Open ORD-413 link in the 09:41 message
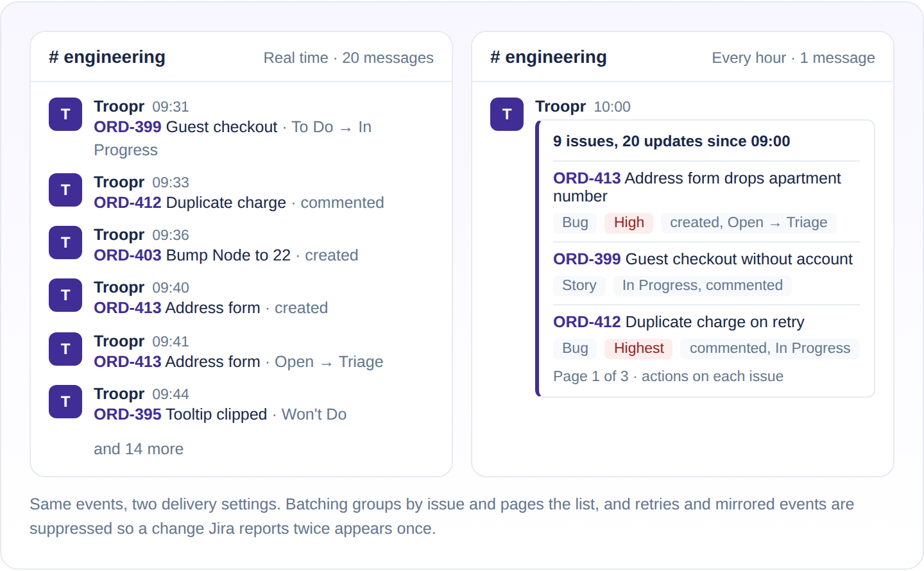 click(128, 362)
